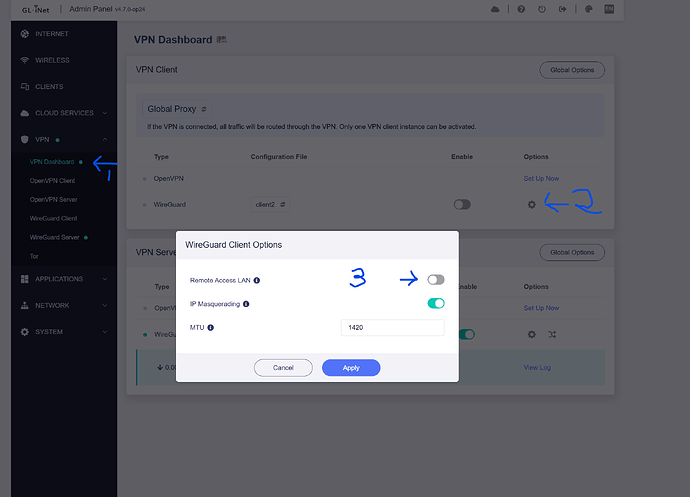Click the cloud icon in top bar
Viewport: 690px width, 497px height.
[x=494, y=9]
